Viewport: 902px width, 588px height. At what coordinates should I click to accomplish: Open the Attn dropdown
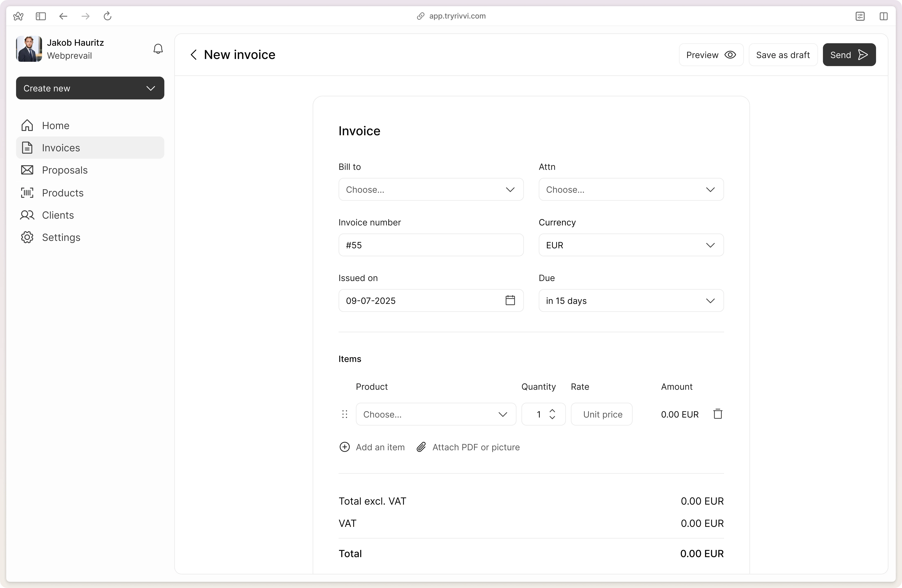[x=631, y=189]
